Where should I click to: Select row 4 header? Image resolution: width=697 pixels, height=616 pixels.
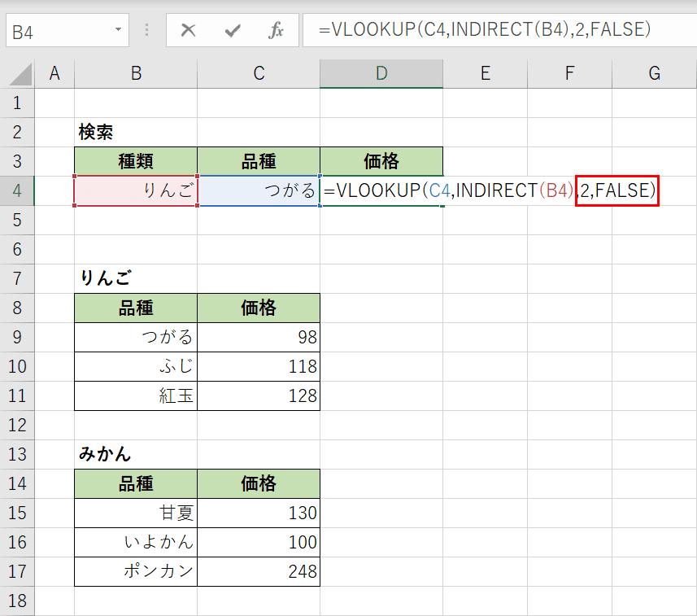17,190
